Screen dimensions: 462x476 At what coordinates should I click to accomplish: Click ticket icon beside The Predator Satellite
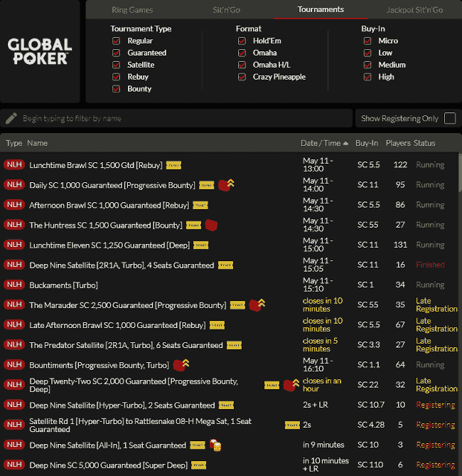(234, 345)
